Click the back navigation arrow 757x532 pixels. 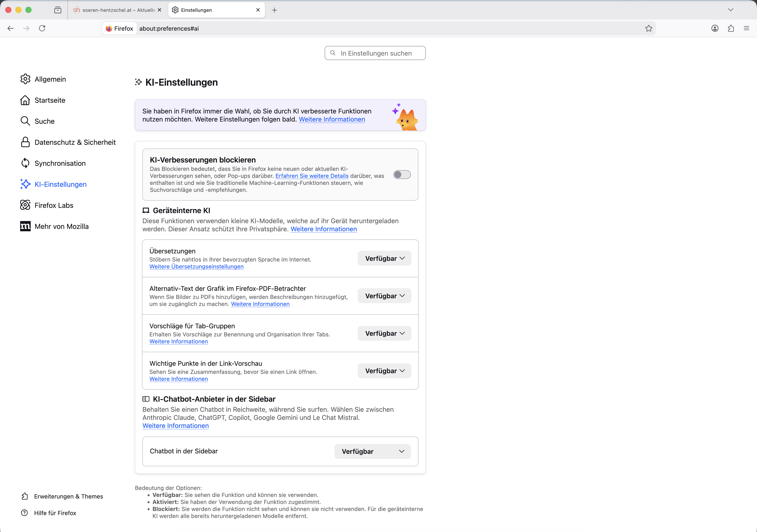[11, 28]
